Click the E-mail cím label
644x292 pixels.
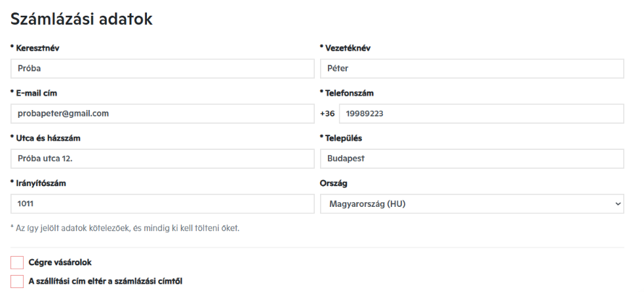tap(36, 93)
